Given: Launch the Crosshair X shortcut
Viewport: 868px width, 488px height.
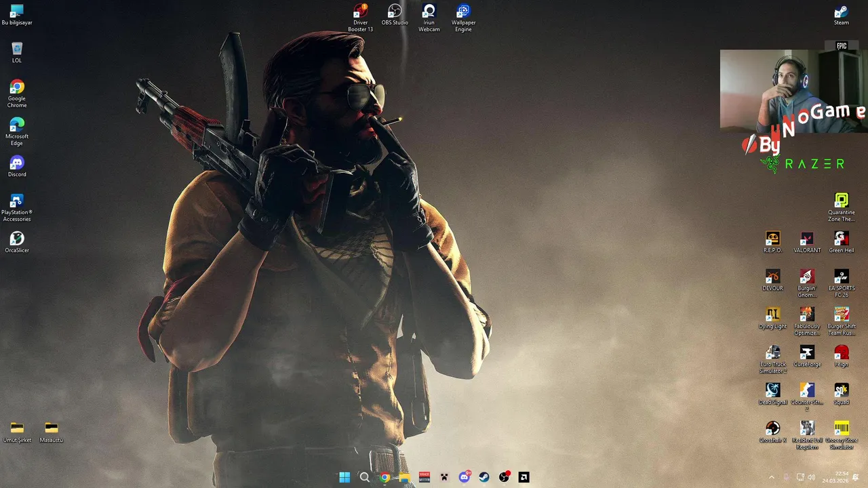Looking at the screenshot, I should coord(772,432).
